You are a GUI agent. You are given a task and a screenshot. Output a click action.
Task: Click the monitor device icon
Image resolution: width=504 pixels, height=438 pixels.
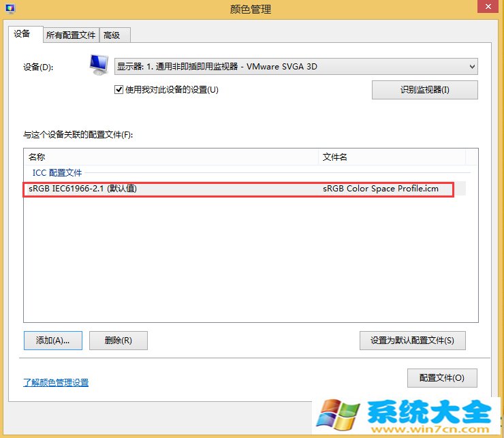(99, 65)
